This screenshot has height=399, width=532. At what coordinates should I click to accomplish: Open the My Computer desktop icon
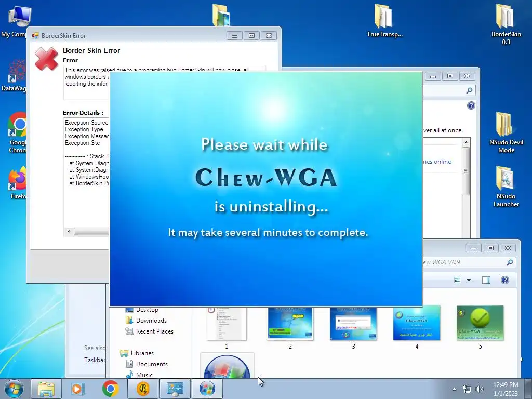pos(19,20)
